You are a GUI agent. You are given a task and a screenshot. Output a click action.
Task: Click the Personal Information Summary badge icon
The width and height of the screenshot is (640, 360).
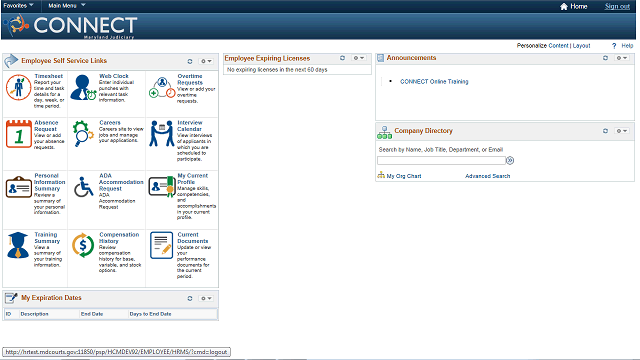click(19, 187)
